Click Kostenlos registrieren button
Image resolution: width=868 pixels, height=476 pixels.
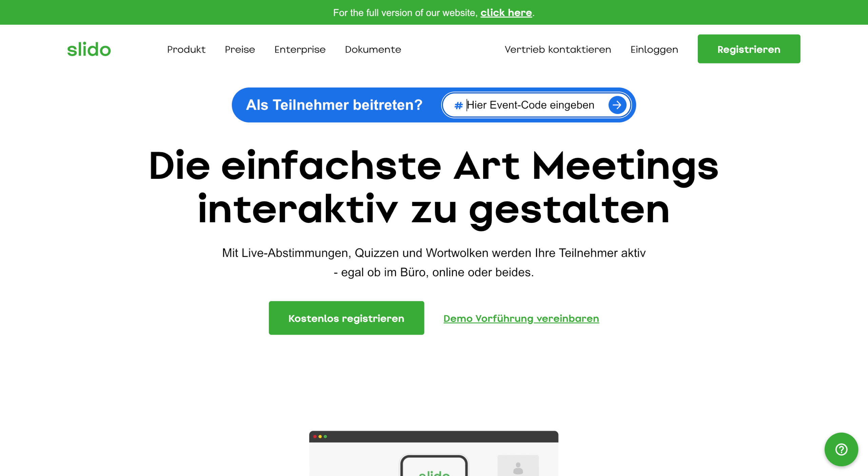(x=346, y=318)
